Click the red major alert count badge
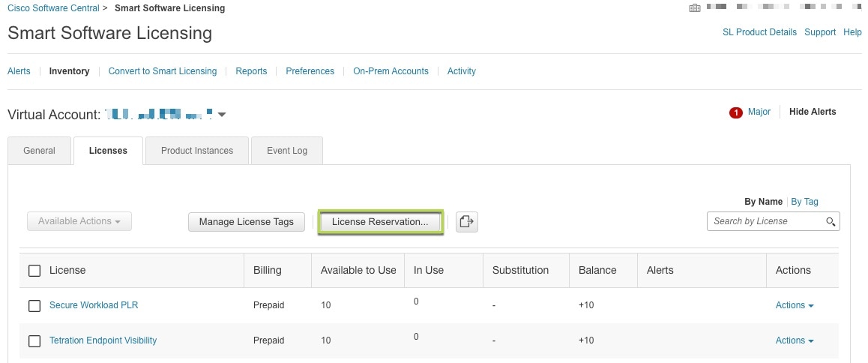The height and width of the screenshot is (363, 868). (735, 112)
